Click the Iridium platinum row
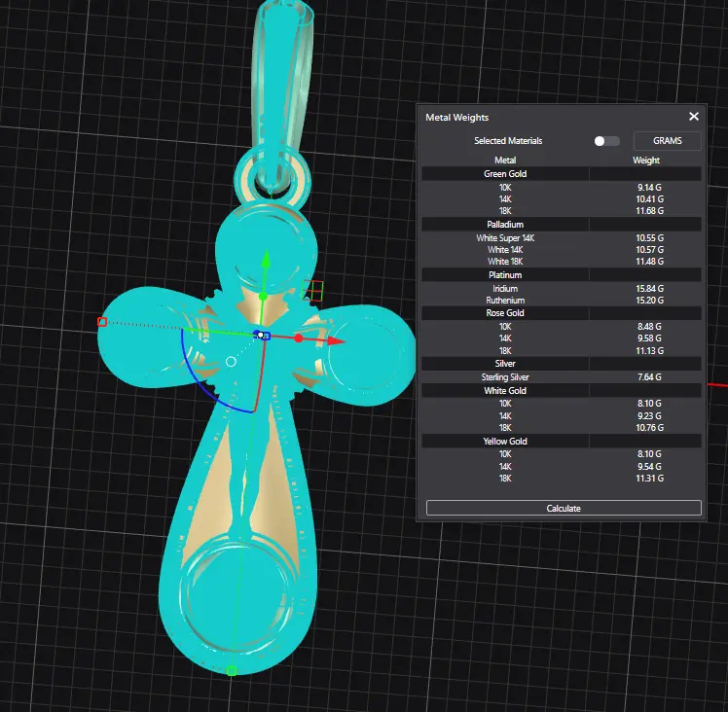This screenshot has height=712, width=728. [562, 288]
